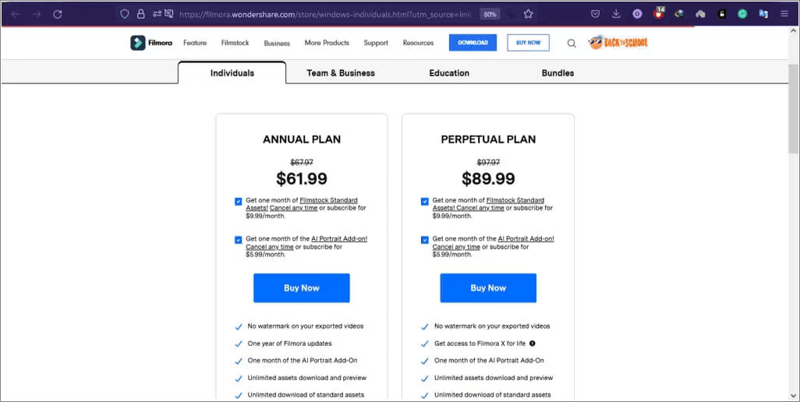This screenshot has width=800, height=402.
Task: Open the browser downloads arrow icon
Action: 616,14
